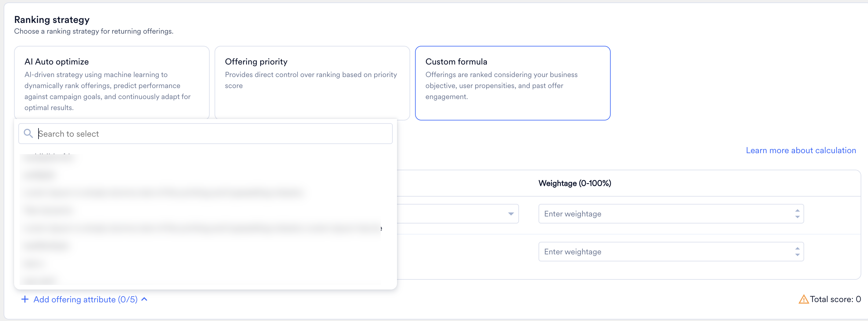Image resolution: width=868 pixels, height=321 pixels.
Task: Click the plus icon beside Add offering attribute
Action: [24, 299]
